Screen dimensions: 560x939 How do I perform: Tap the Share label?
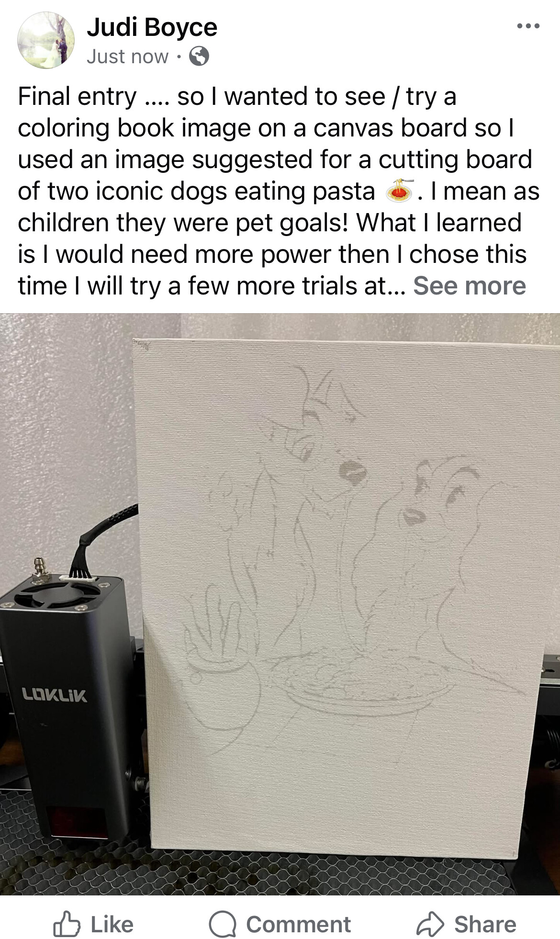click(485, 925)
